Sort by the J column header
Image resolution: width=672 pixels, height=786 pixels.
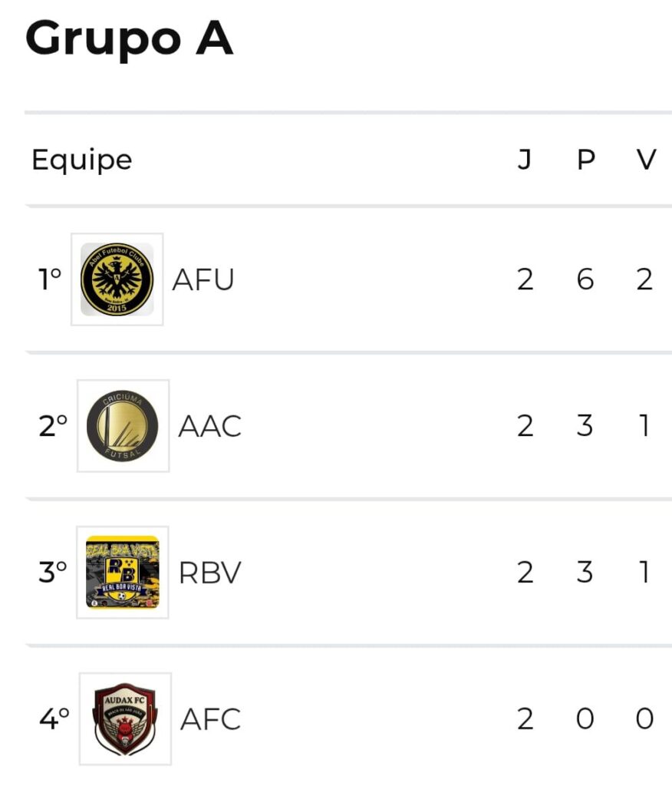pos(525,160)
